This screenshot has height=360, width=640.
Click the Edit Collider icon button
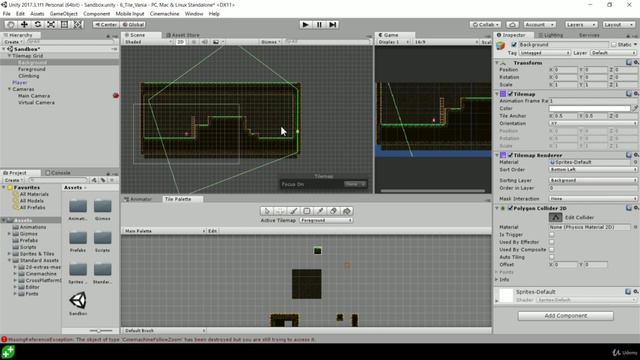555,217
